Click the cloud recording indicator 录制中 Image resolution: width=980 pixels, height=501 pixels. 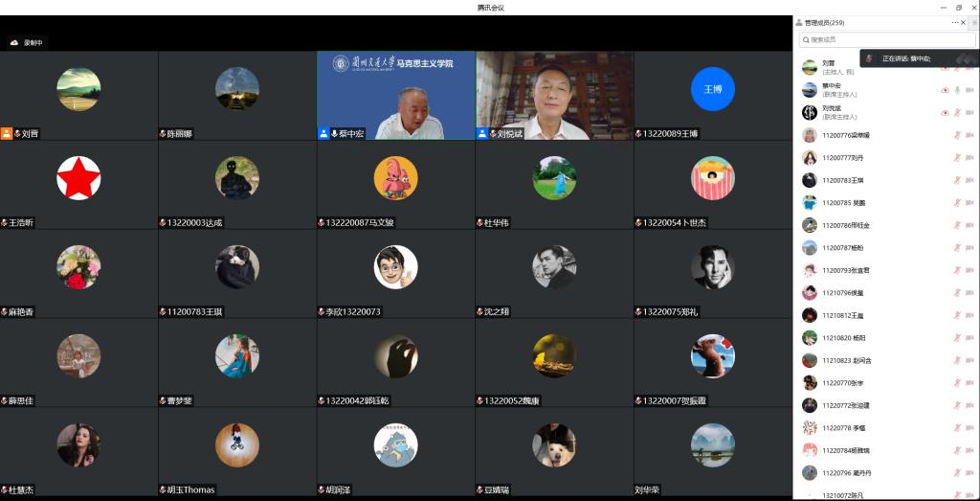pyautogui.click(x=27, y=42)
